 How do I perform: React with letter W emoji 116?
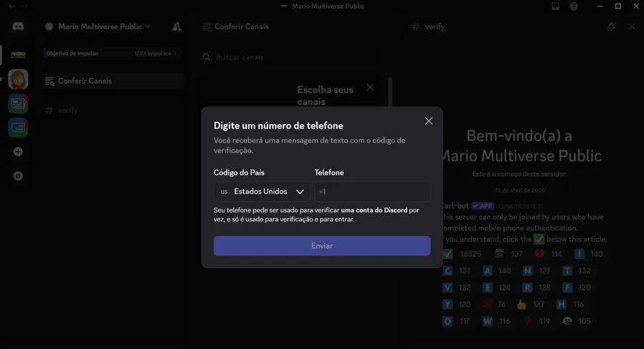497,322
